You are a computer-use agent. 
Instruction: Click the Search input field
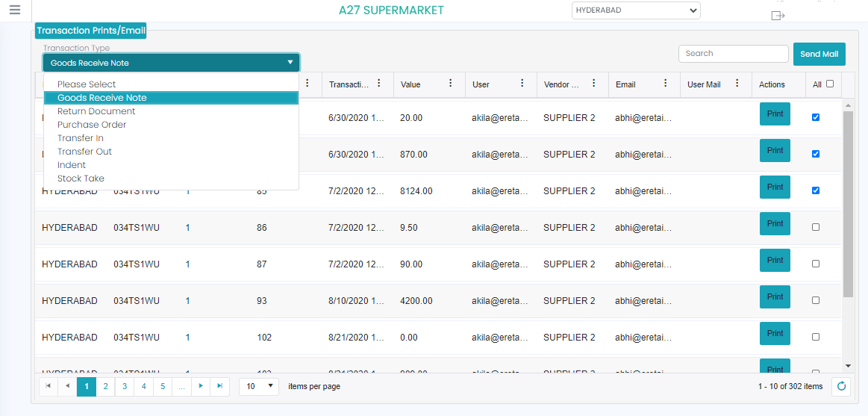[733, 54]
